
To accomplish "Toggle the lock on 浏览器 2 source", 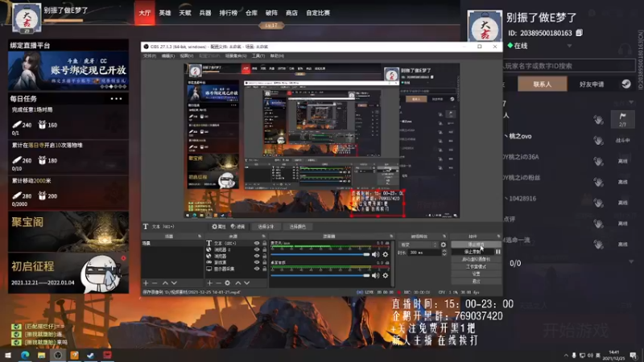I will 265,249.
